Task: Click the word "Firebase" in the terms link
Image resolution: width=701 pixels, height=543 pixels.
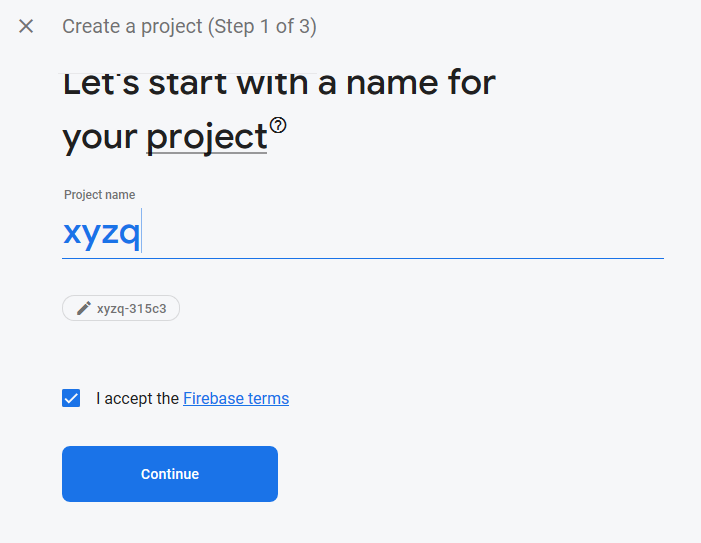Action: 213,398
